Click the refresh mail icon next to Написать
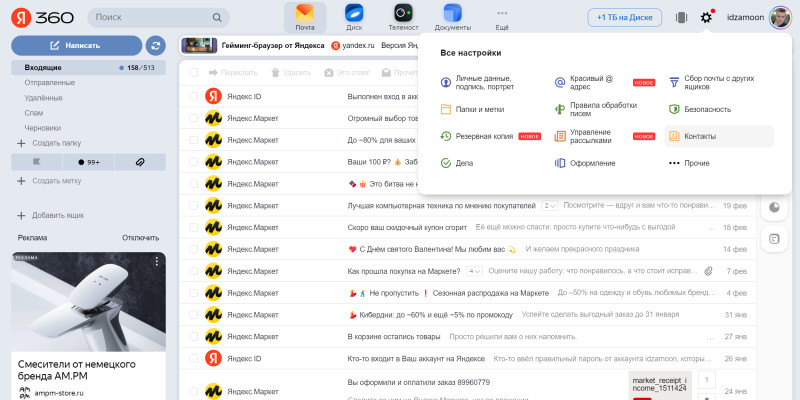This screenshot has height=400, width=800. 155,45
